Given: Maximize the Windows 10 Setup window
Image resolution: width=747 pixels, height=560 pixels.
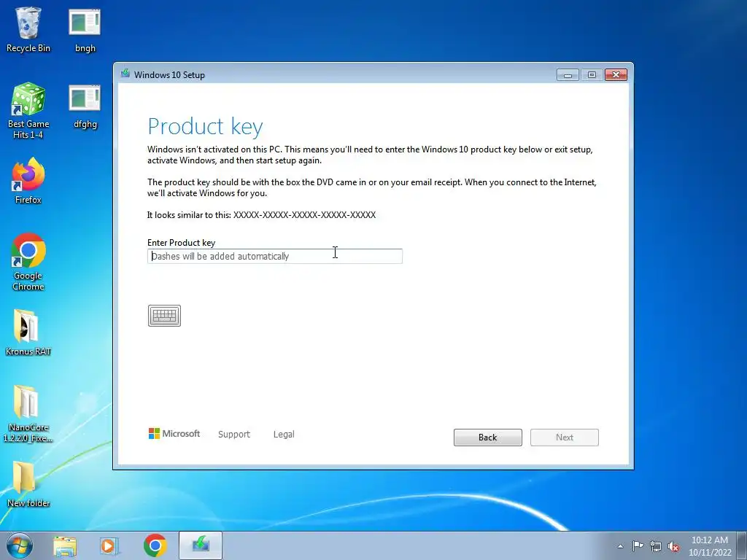Looking at the screenshot, I should pyautogui.click(x=592, y=75).
